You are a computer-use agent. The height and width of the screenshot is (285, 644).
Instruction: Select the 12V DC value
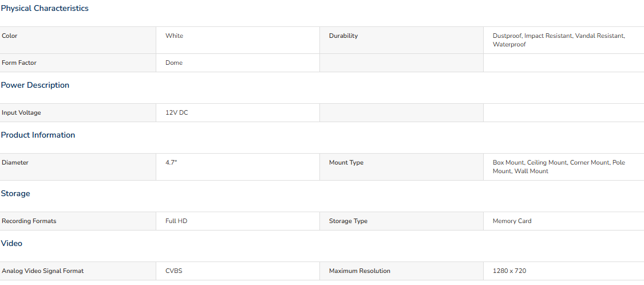point(177,113)
